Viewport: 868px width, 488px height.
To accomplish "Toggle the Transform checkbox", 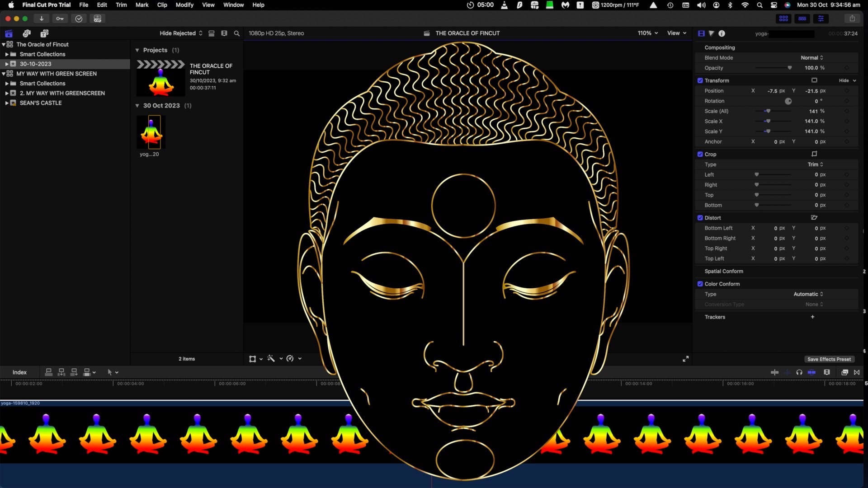I will pyautogui.click(x=700, y=80).
